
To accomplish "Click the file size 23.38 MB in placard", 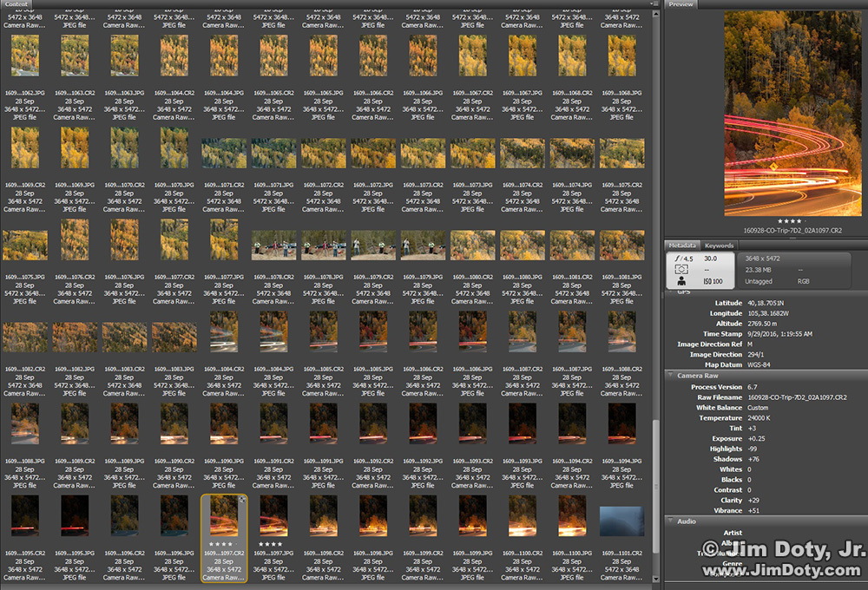I will (759, 270).
